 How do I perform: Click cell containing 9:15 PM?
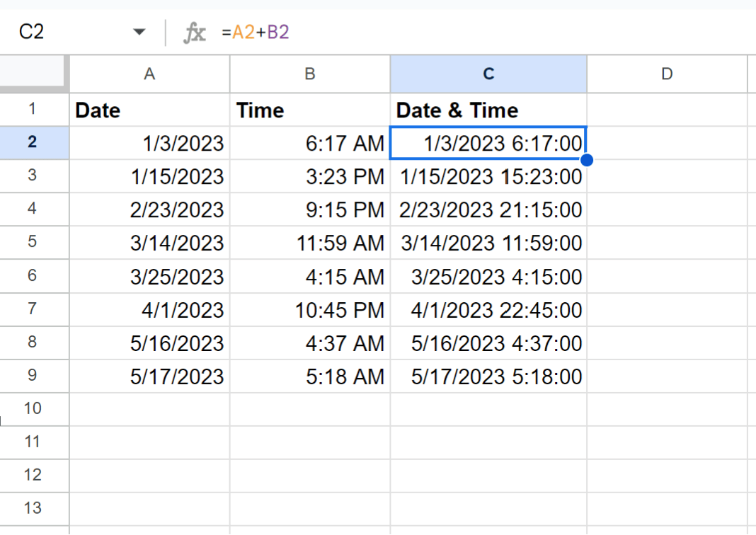[310, 209]
